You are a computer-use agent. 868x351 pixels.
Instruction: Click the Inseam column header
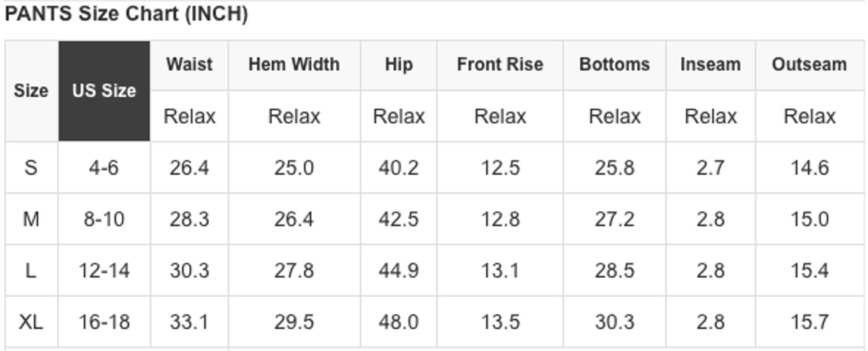point(711,65)
